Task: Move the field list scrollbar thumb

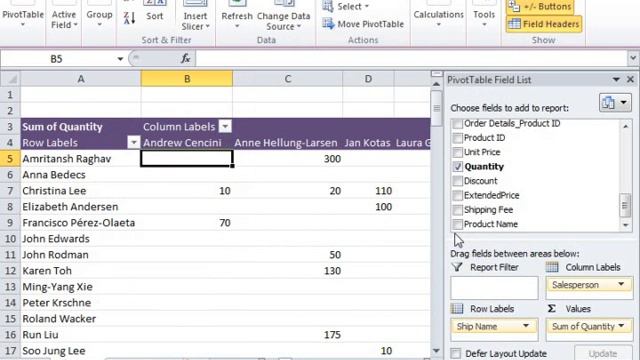Action: (x=625, y=205)
